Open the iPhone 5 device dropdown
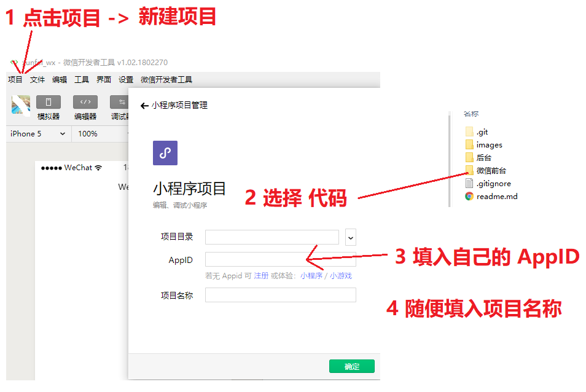 click(37, 134)
